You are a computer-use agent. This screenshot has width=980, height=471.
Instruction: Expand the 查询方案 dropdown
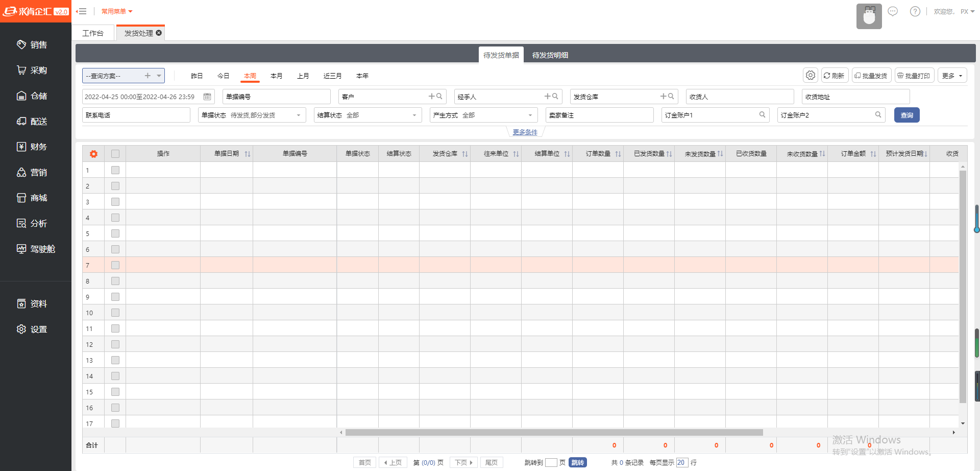pyautogui.click(x=159, y=76)
